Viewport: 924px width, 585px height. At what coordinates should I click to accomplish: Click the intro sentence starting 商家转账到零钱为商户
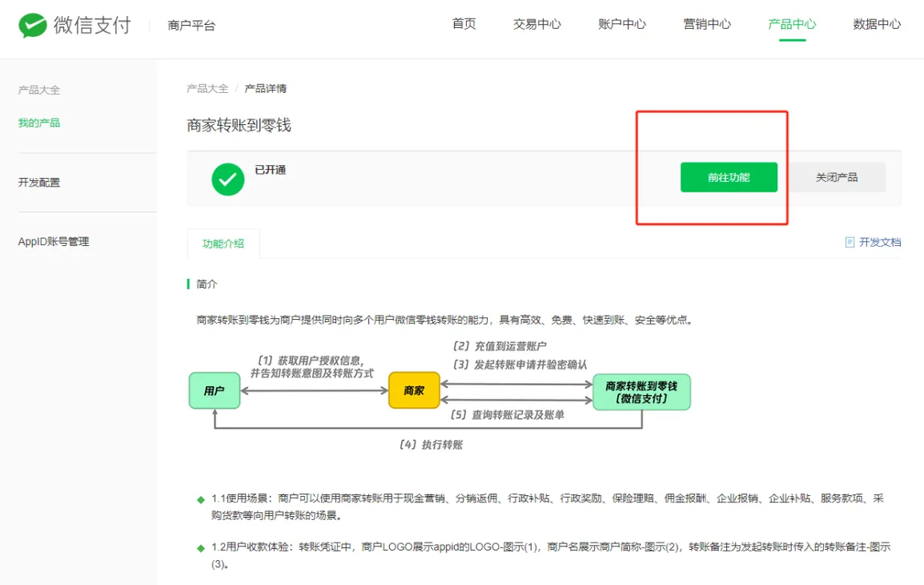coord(445,321)
